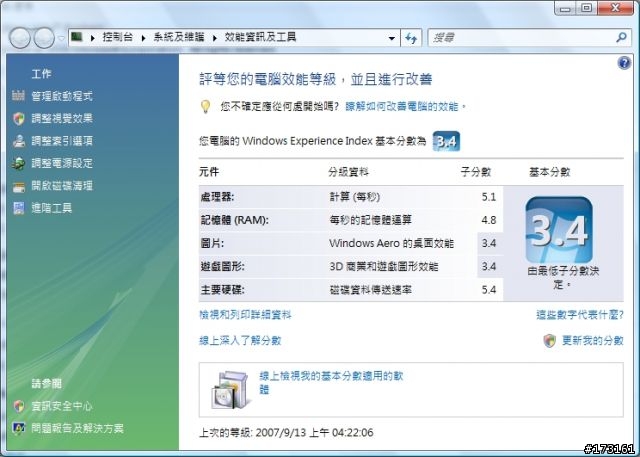Select the 記憶體 (RAM) row label
The image size is (640, 457).
click(x=234, y=220)
